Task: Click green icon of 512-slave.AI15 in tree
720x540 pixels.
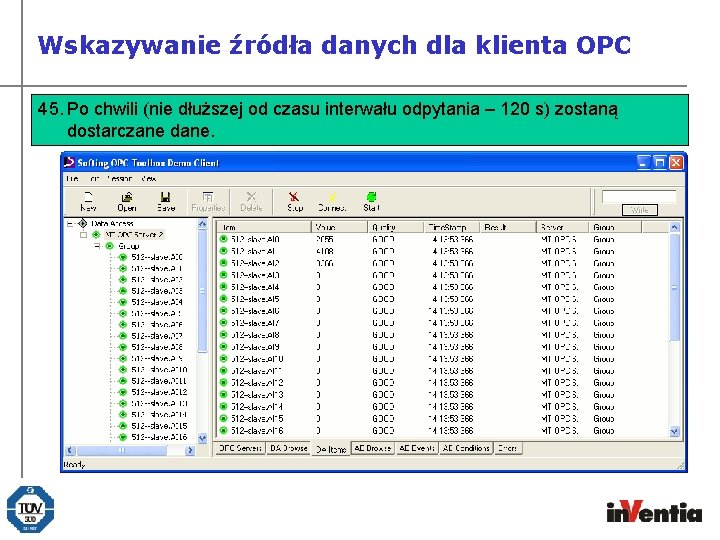Action: tap(123, 426)
